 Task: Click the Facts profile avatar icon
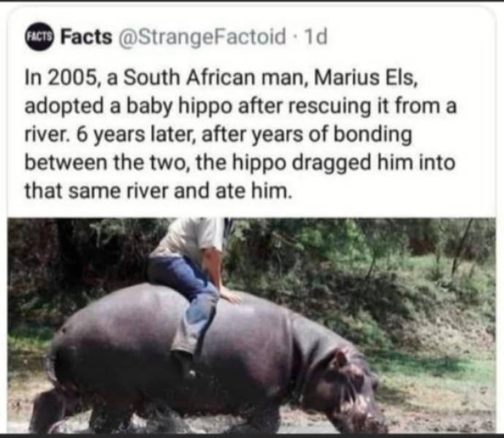(39, 36)
